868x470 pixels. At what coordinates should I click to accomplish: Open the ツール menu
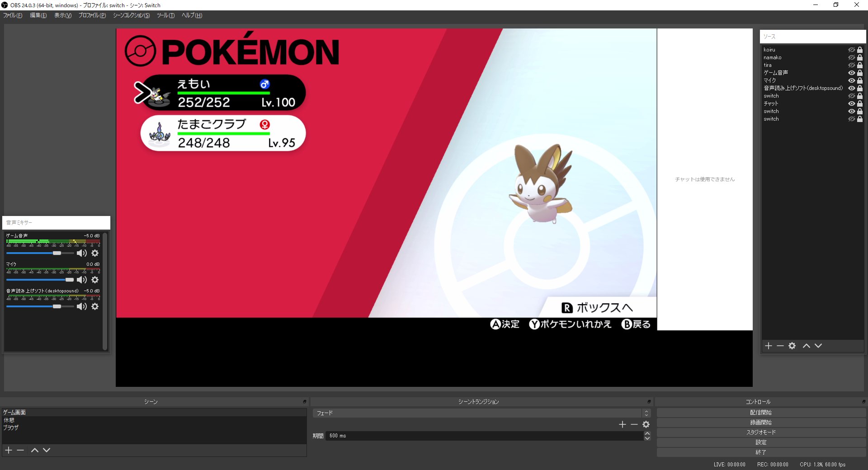[x=165, y=15]
